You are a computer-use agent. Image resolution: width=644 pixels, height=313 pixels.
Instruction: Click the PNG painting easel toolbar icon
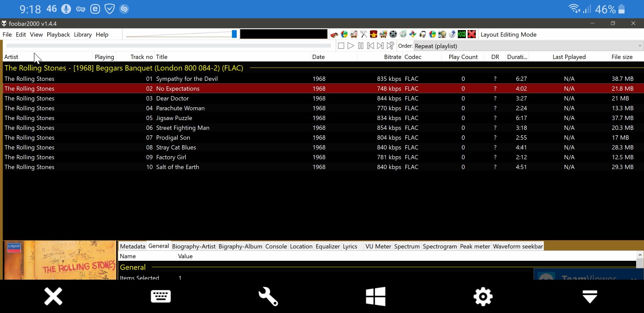383,34
